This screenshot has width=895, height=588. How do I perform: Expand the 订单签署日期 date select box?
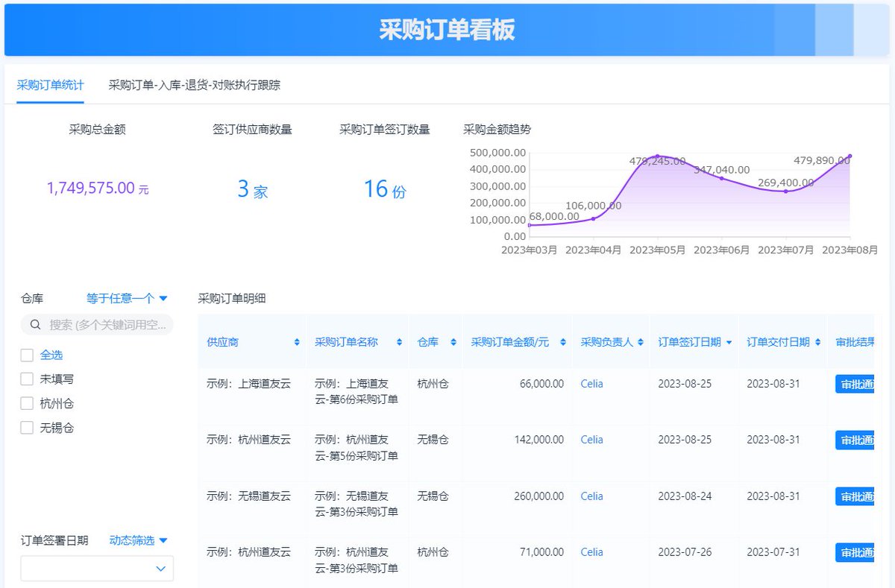[97, 569]
